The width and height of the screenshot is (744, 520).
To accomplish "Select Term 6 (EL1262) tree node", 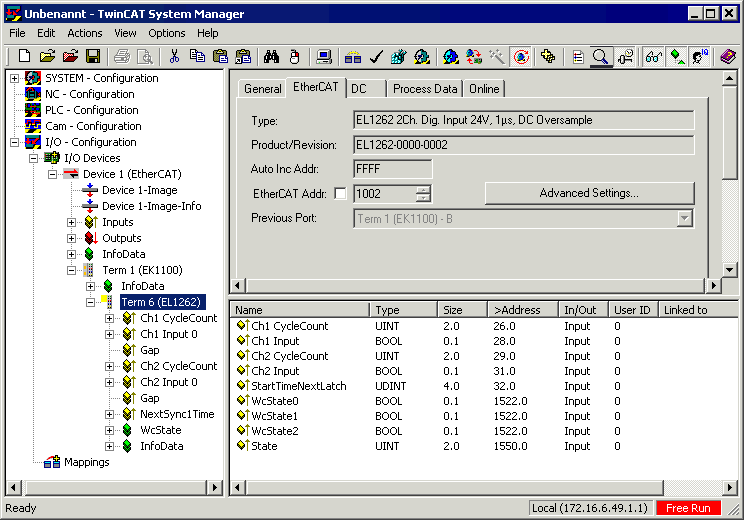I will point(162,302).
